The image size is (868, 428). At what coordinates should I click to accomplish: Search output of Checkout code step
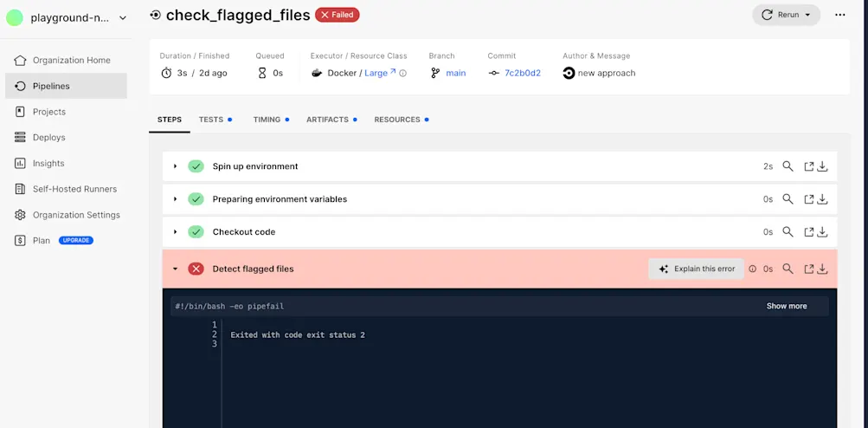pyautogui.click(x=788, y=231)
